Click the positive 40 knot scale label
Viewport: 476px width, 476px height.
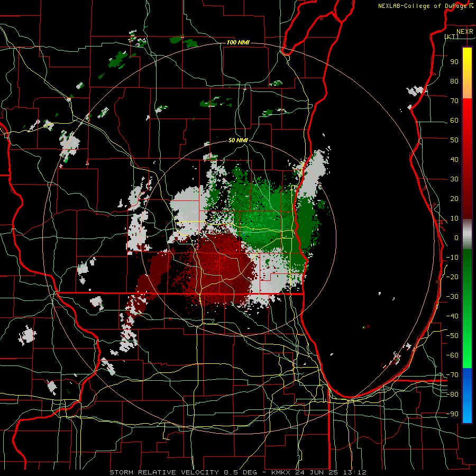coord(454,159)
